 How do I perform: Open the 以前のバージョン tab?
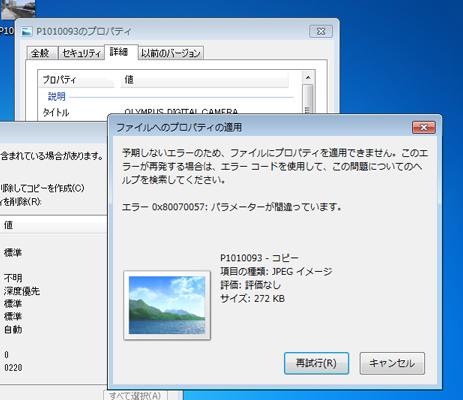[170, 53]
